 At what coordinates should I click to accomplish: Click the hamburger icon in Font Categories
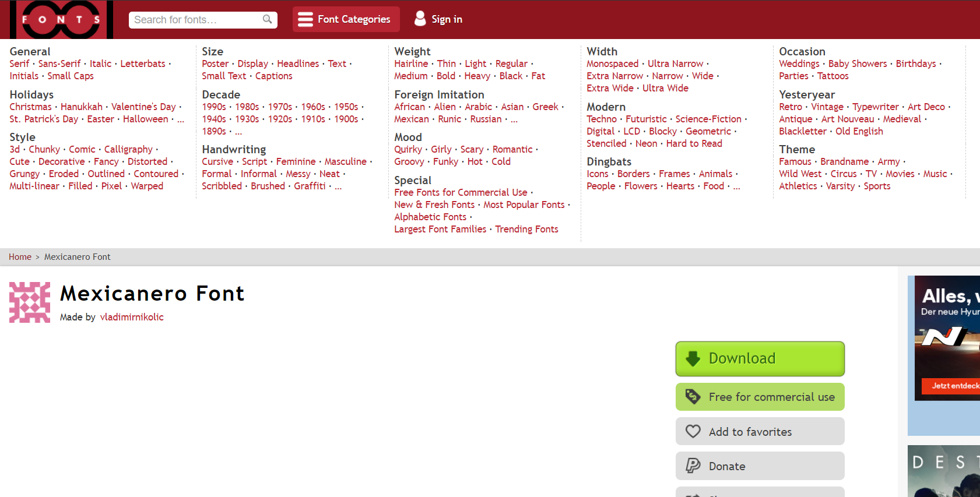pos(305,20)
